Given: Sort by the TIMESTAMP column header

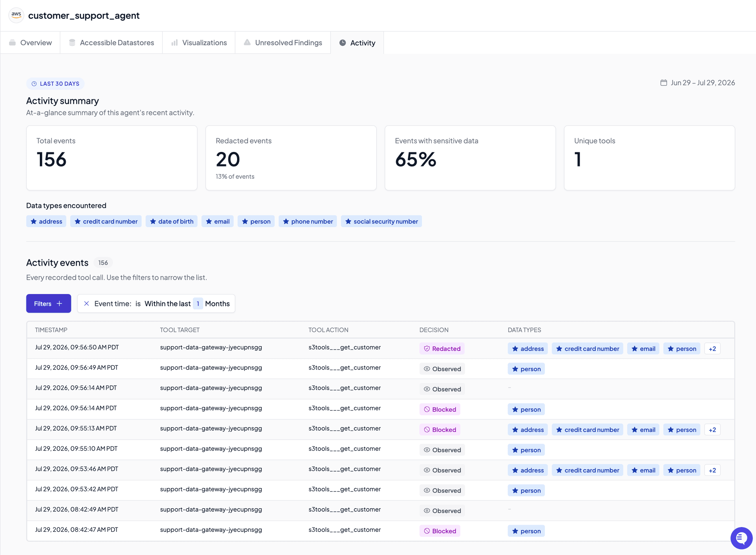Looking at the screenshot, I should click(51, 330).
